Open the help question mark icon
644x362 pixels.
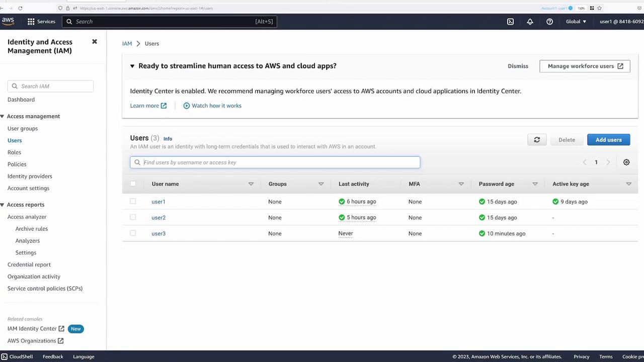coord(549,22)
